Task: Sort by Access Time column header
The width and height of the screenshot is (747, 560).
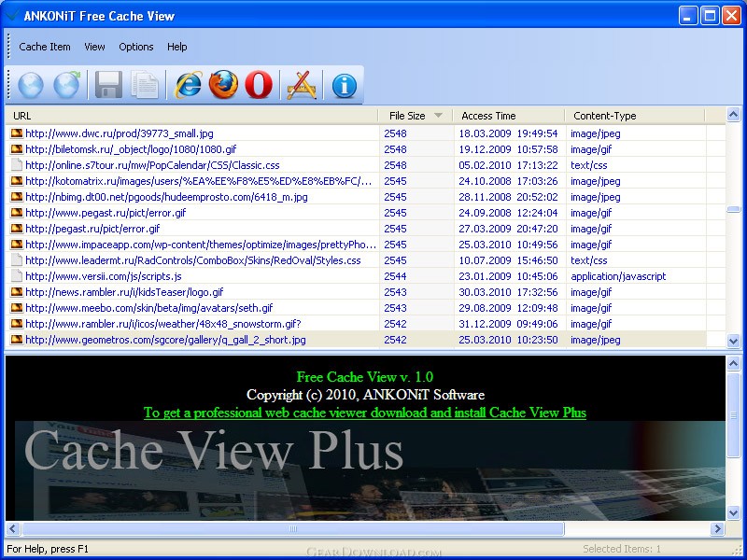Action: [508, 116]
